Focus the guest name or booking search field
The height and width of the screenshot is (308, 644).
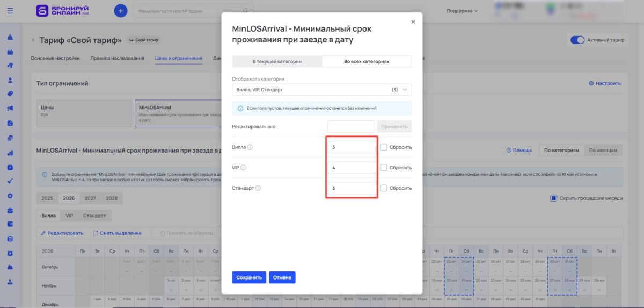[x=193, y=10]
